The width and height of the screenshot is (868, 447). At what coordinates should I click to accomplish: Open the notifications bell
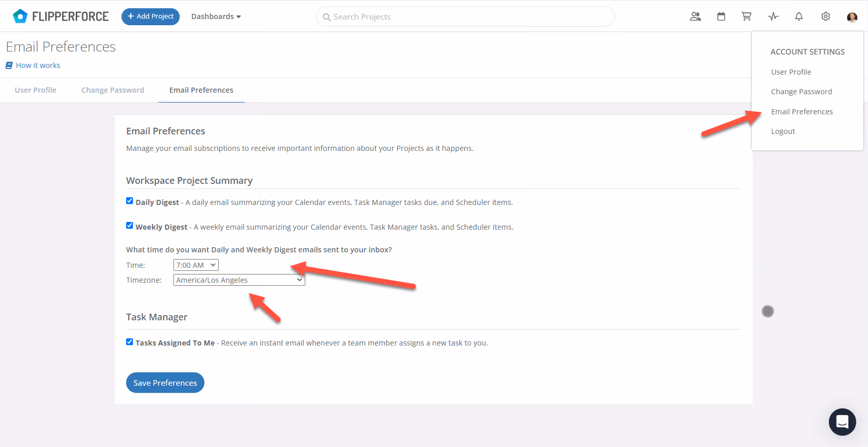[799, 16]
